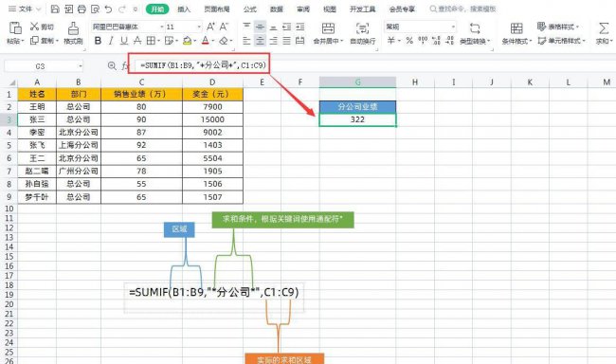The width and height of the screenshot is (616, 364).
Task: Click the Undo arrow icon
Action: pyautogui.click(x=108, y=9)
